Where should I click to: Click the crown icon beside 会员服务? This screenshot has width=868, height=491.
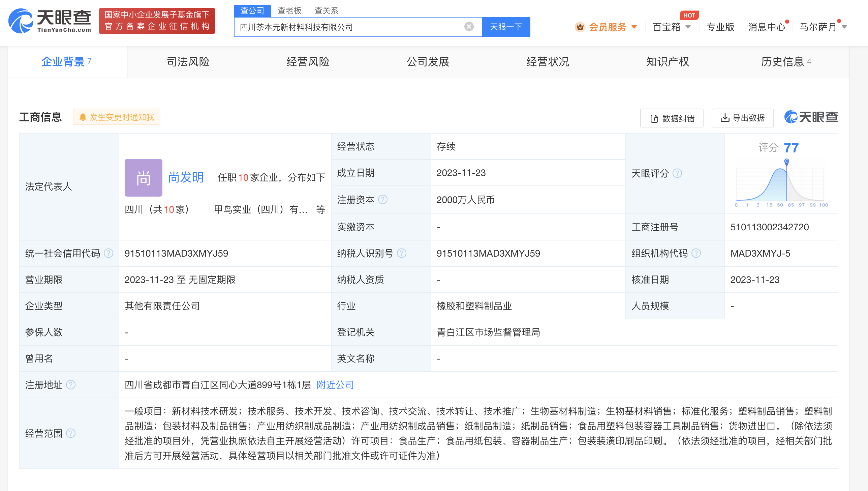580,27
